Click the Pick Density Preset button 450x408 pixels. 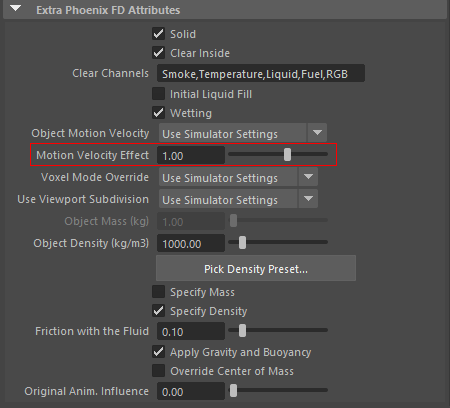coord(256,268)
